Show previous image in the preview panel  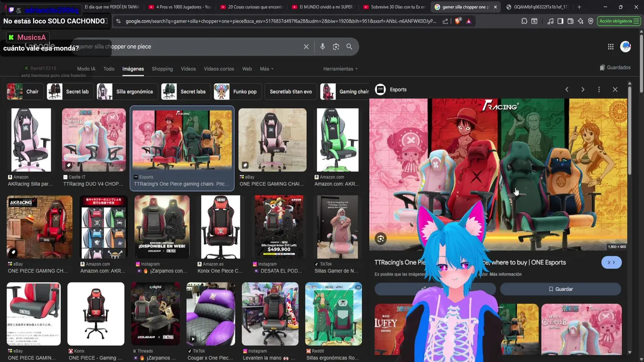click(x=567, y=89)
